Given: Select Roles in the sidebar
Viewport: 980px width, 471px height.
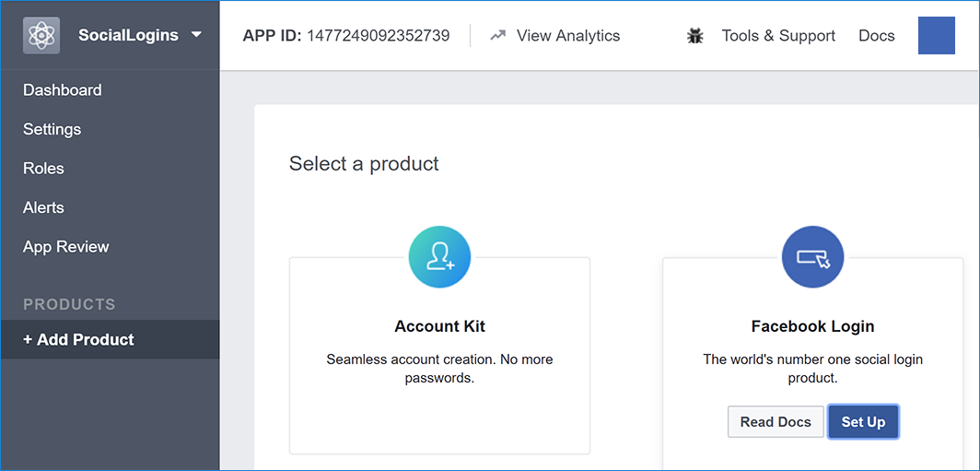Looking at the screenshot, I should (43, 169).
